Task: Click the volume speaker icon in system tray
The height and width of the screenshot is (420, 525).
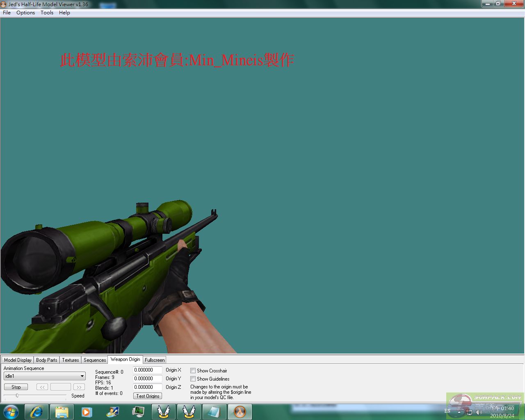Action: (x=479, y=412)
